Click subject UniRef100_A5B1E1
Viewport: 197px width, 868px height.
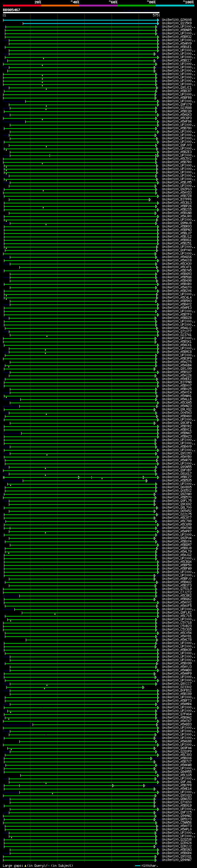point(177,47)
